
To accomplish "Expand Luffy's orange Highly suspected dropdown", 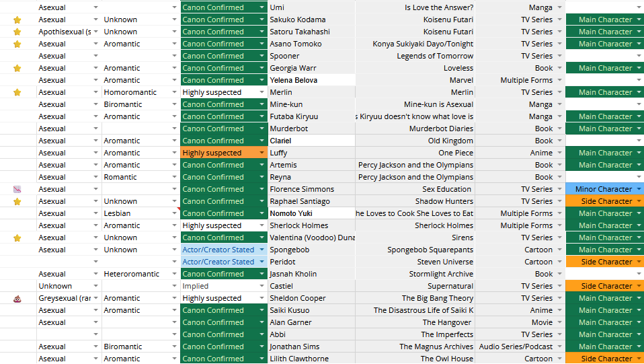I will coord(261,153).
